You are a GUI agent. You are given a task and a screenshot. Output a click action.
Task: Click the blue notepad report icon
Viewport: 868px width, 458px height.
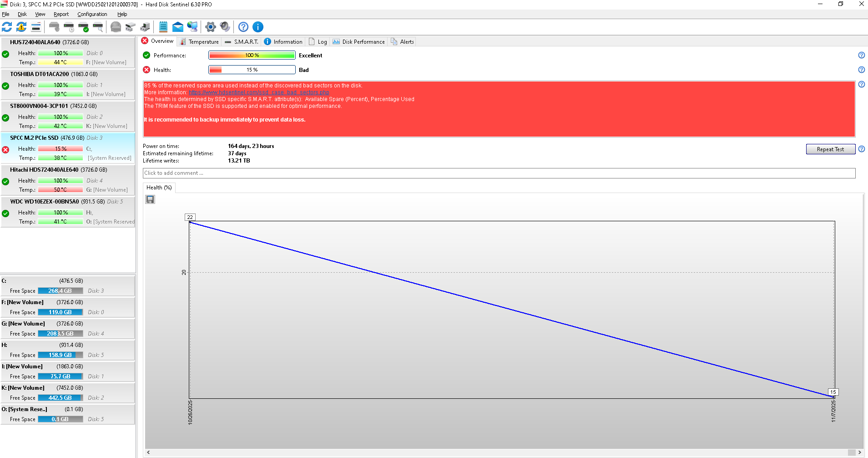[x=163, y=27]
